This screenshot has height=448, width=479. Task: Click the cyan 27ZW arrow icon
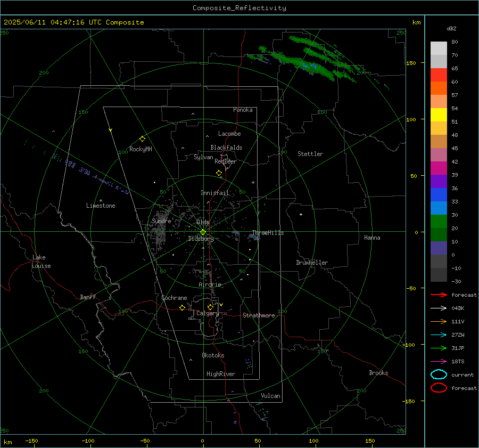tap(439, 335)
